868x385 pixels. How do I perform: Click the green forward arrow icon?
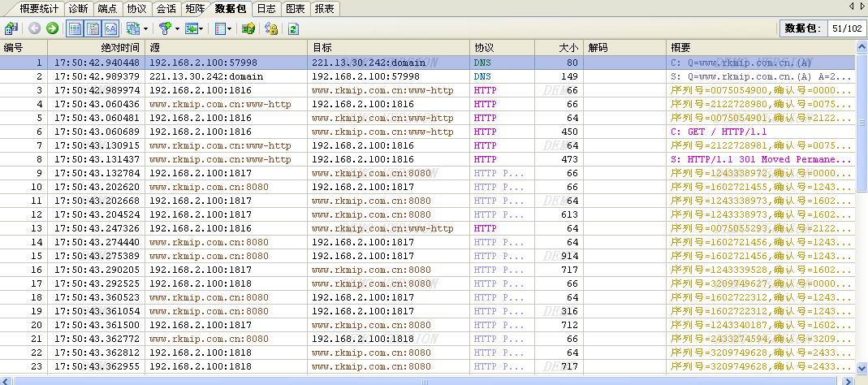53,28
